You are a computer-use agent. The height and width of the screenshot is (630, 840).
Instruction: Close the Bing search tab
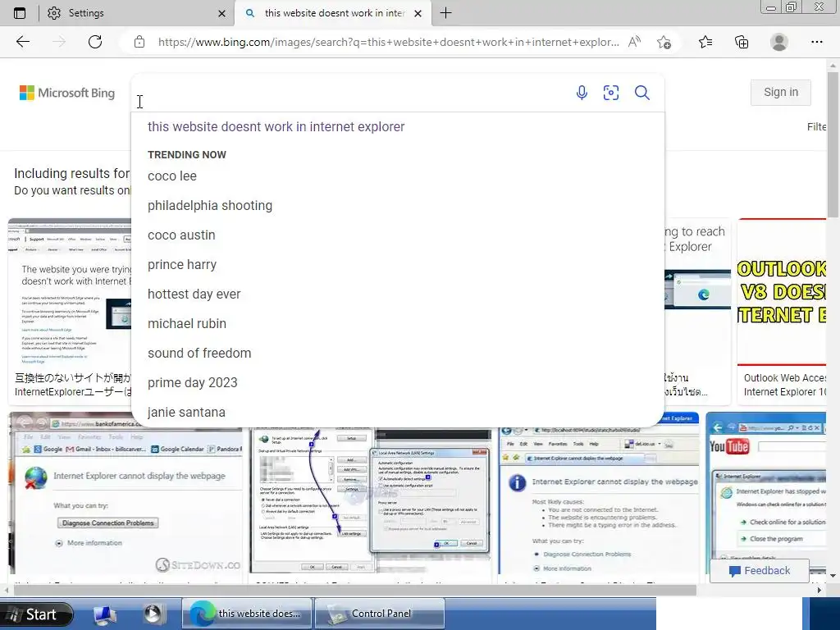tap(418, 13)
